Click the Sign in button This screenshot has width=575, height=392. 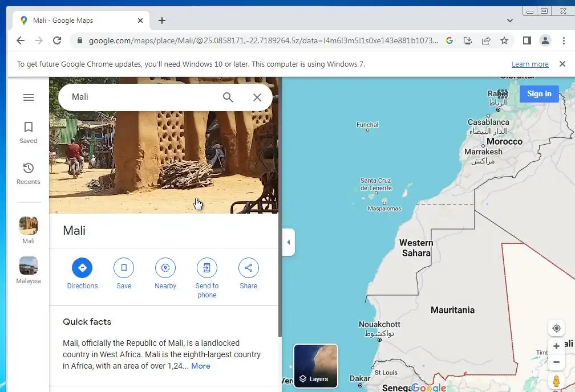point(539,94)
